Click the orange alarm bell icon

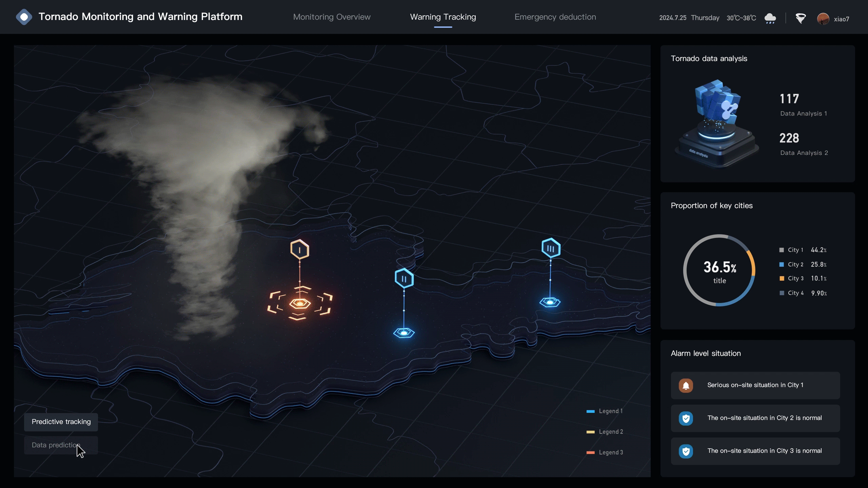click(x=686, y=385)
